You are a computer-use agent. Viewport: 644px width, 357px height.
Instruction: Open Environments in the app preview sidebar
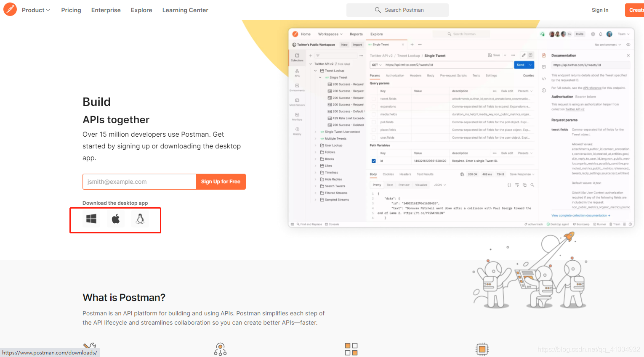click(x=297, y=87)
